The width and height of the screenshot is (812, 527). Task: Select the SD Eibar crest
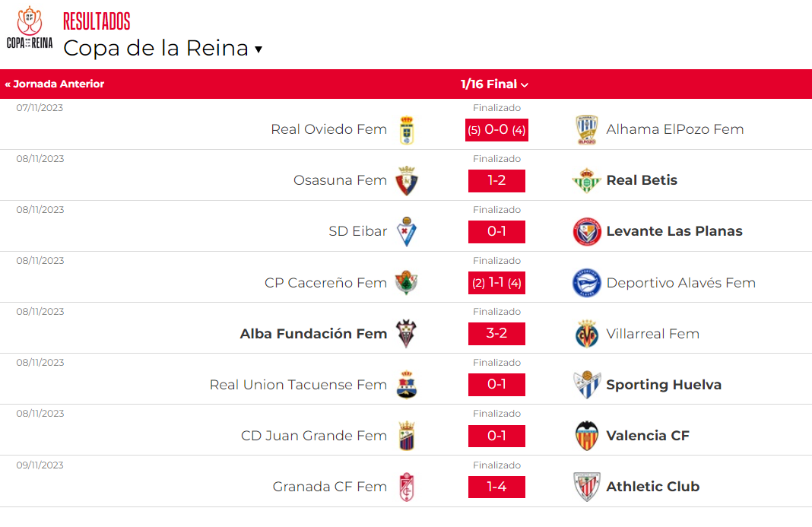coord(407,232)
